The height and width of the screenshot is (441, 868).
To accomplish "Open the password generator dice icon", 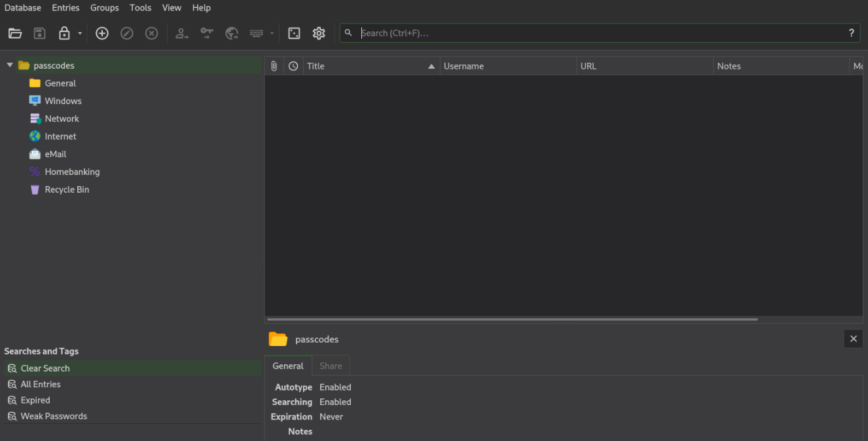I will click(x=294, y=33).
